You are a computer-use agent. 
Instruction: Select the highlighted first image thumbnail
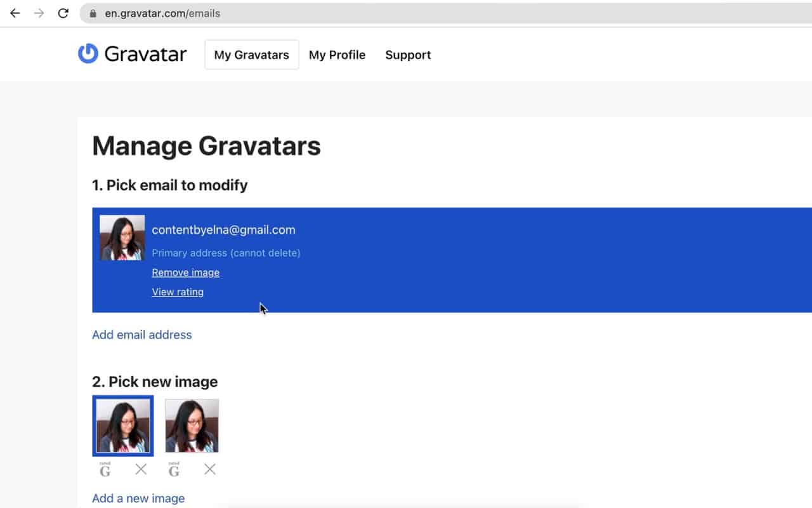pos(122,425)
